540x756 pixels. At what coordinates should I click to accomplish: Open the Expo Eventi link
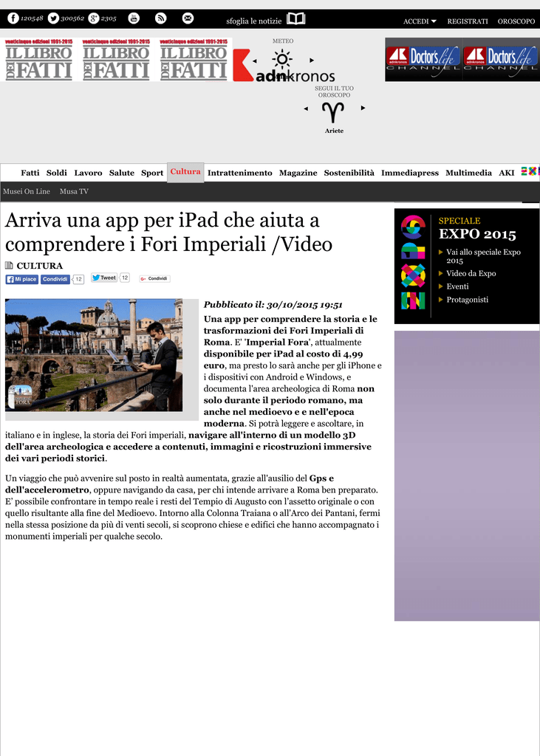click(x=457, y=286)
